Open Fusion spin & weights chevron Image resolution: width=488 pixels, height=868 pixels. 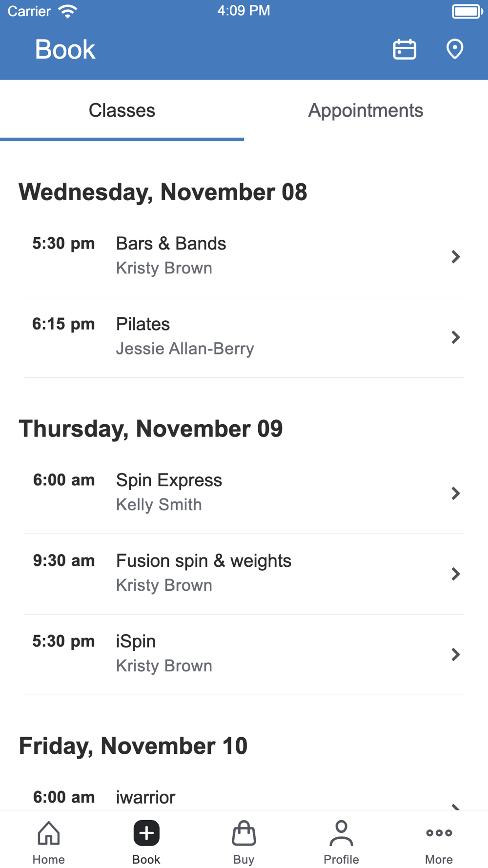[x=456, y=574]
